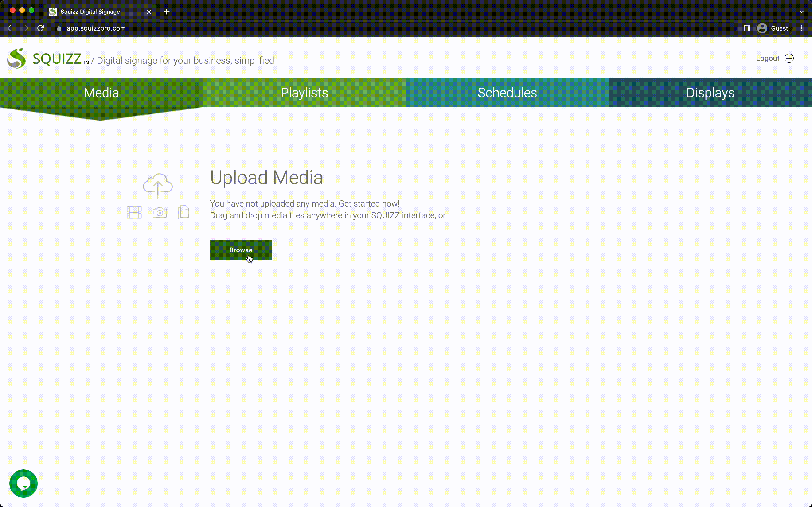Go forward in browser history
812x507 pixels.
coord(25,28)
